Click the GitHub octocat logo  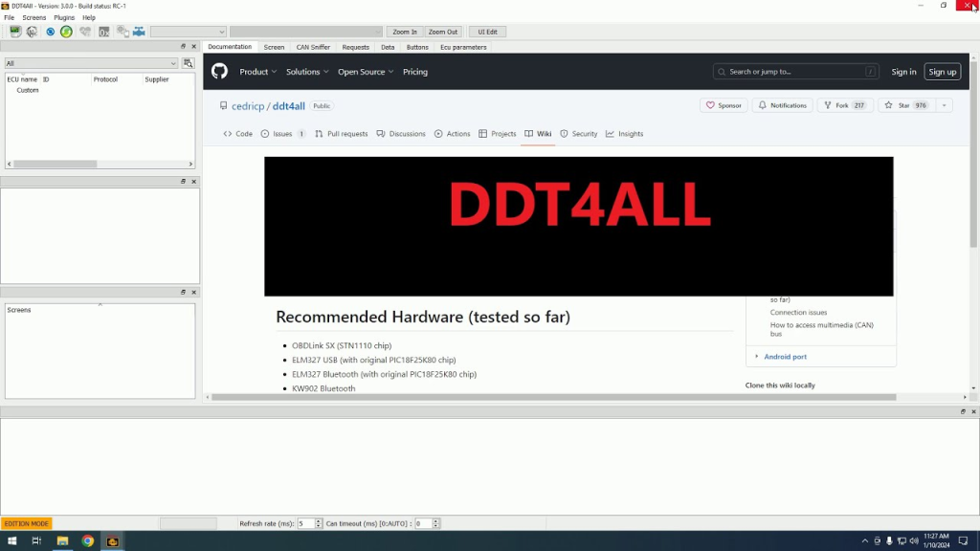219,71
